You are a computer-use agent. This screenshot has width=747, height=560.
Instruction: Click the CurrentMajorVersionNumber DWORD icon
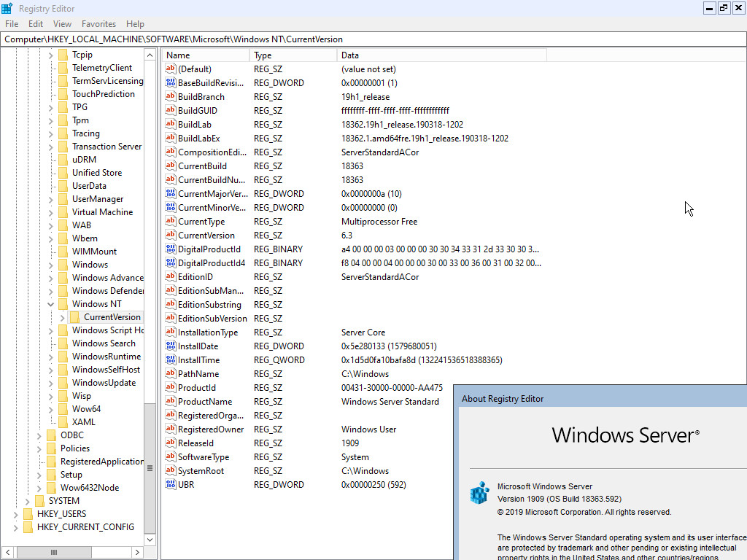point(171,193)
